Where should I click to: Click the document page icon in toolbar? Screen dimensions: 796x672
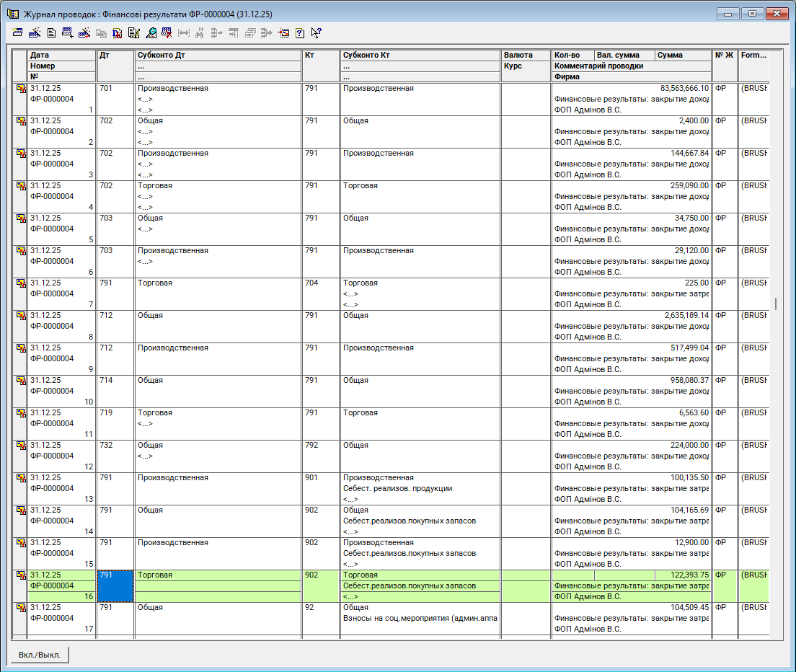coord(51,32)
